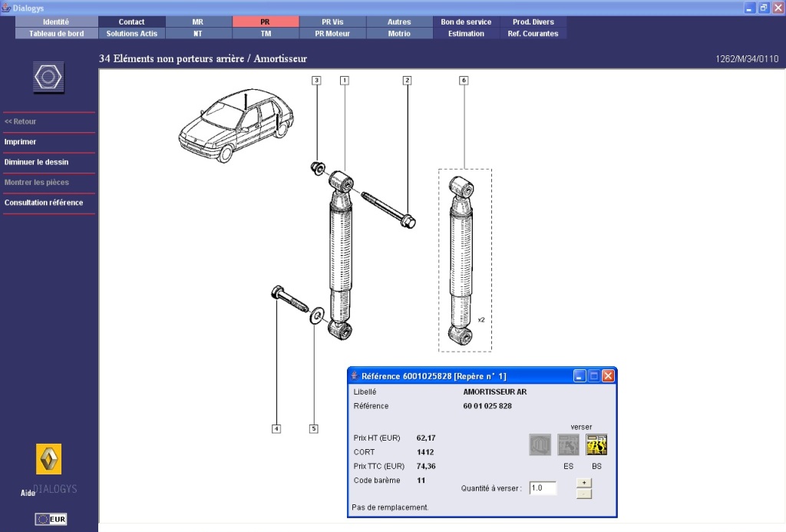Increase quantity with the plus button
The image size is (786, 532).
point(583,482)
